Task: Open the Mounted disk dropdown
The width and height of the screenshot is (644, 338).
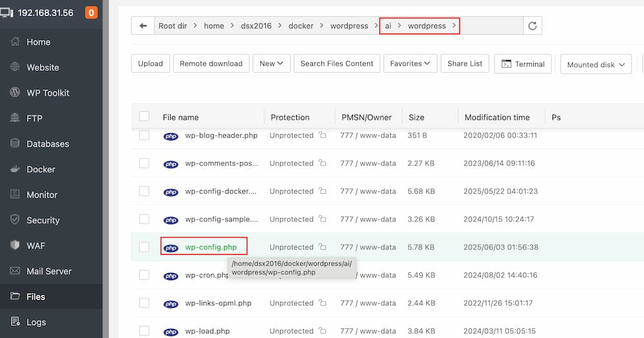Action: (x=596, y=64)
